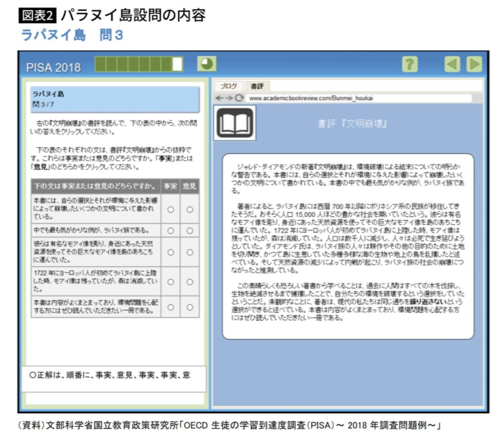Click the timer clock icon

click(x=207, y=64)
